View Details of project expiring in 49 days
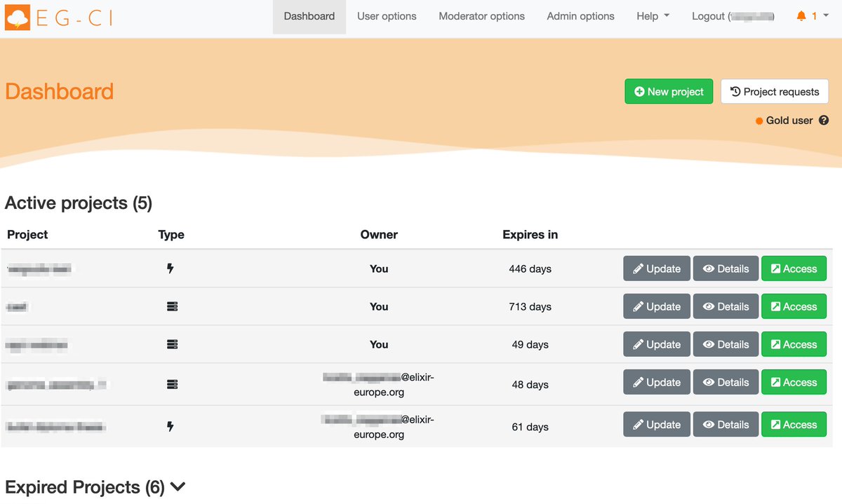 (726, 344)
